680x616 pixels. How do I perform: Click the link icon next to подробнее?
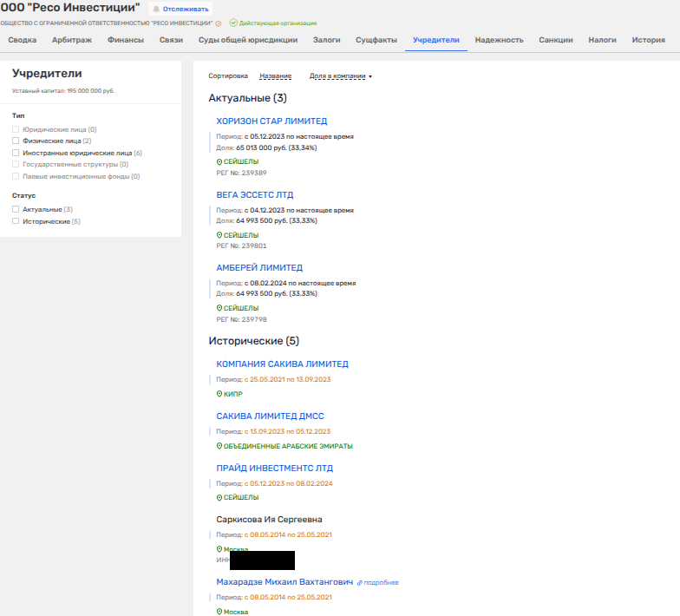[x=359, y=582]
